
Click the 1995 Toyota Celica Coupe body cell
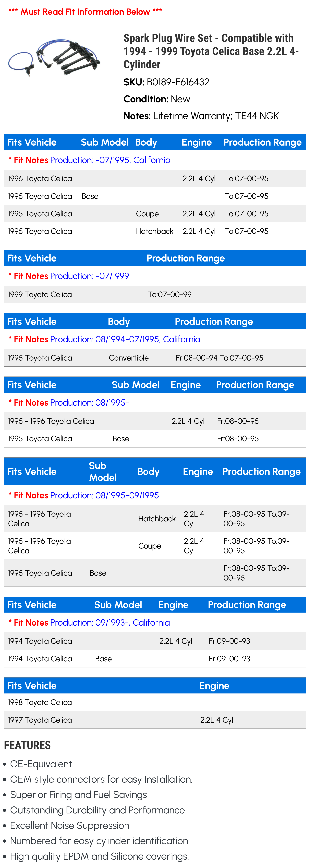(147, 214)
